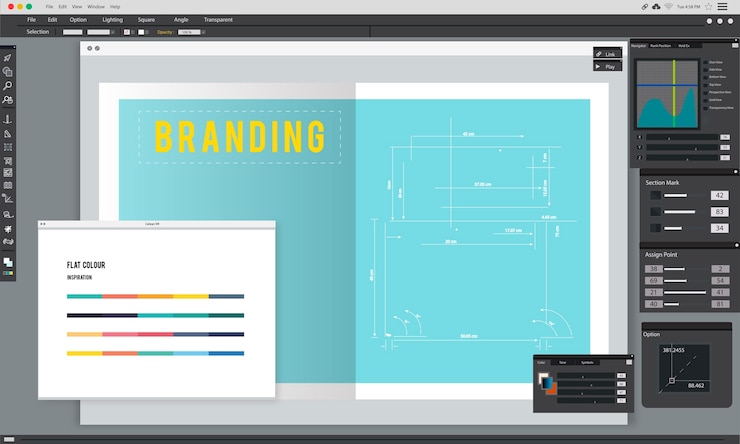The image size is (740, 444).
Task: Select the arrow pointer tool
Action: pyautogui.click(x=7, y=58)
